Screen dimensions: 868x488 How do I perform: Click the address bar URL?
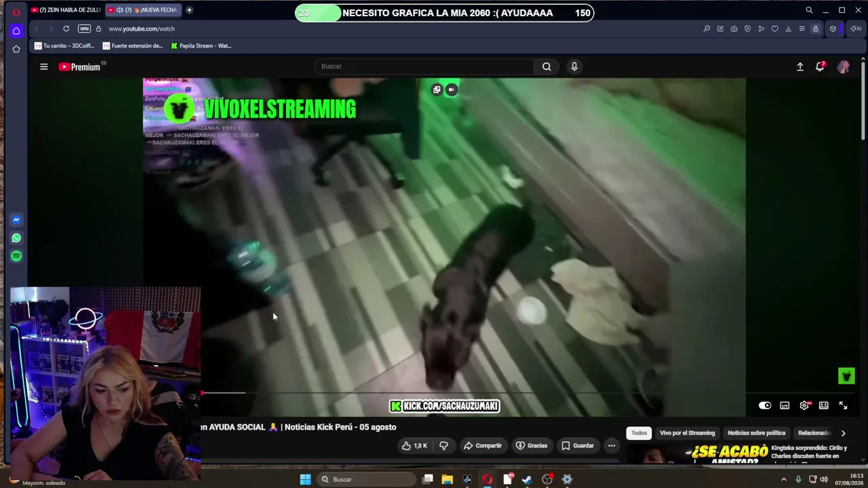point(142,28)
